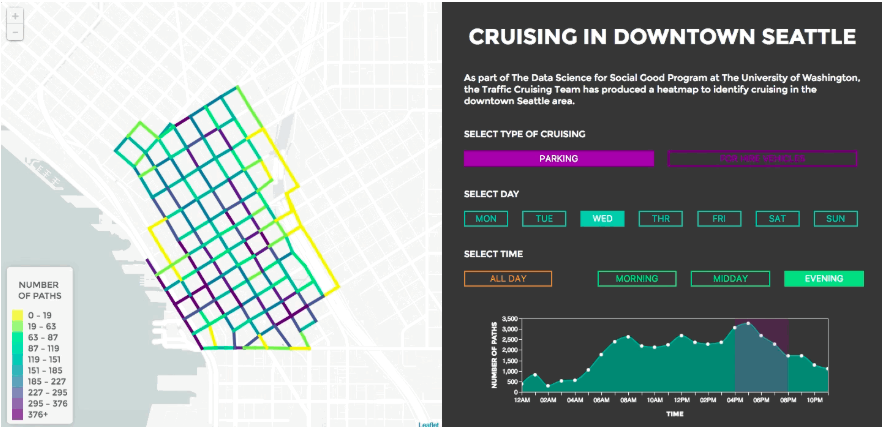
Task: Click the 63 - 87 legend swatch
Action: point(18,337)
